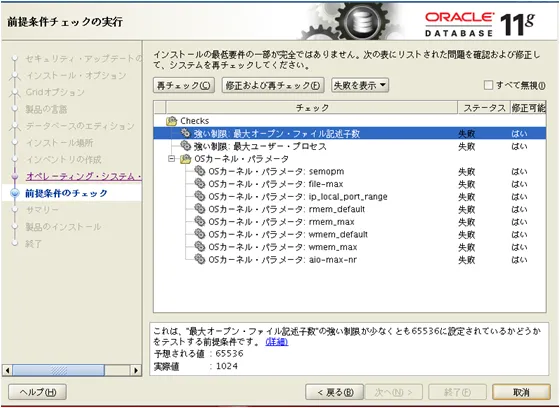Viewport: 560px width, 408px height.
Task: Open the 失敗を表示 dropdown
Action: point(360,85)
